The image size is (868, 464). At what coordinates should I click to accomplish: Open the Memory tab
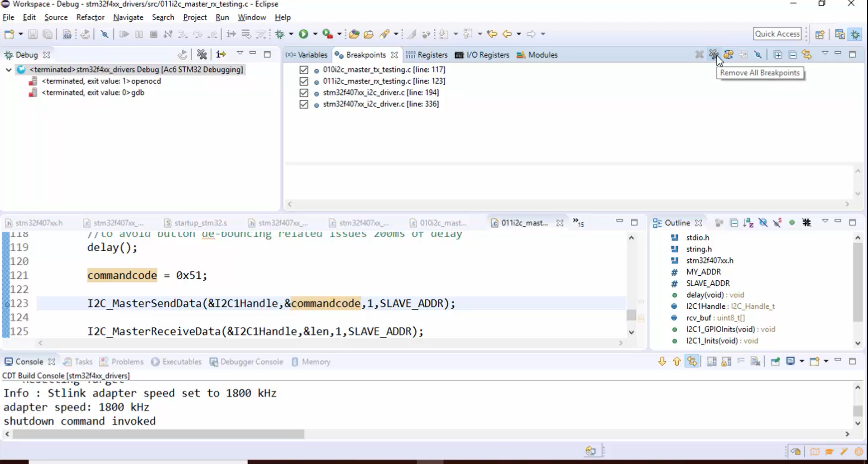click(311, 362)
